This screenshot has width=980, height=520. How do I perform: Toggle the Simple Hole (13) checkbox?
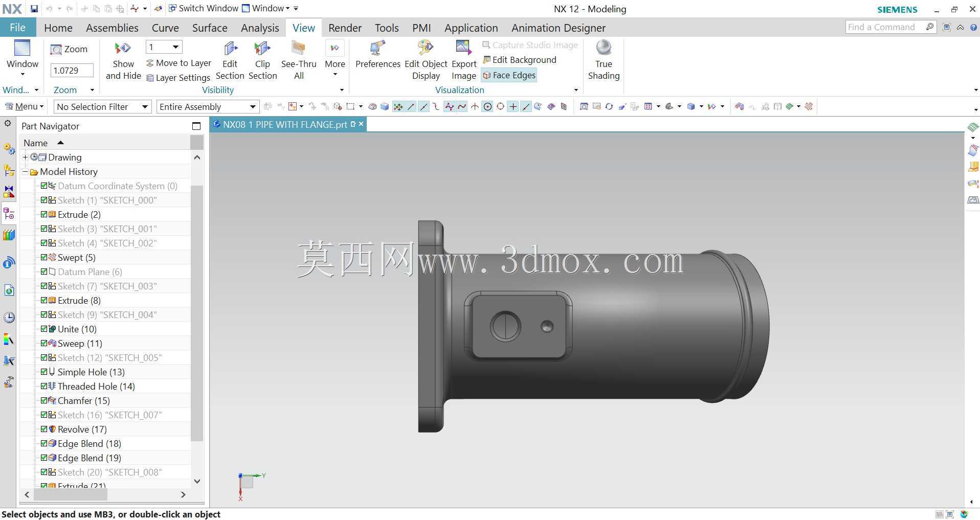[44, 372]
